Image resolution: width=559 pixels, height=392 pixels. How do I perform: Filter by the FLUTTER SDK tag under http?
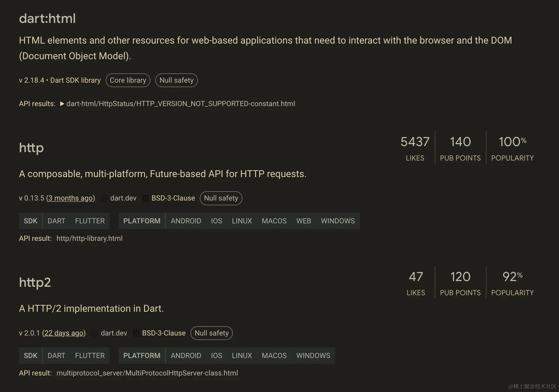click(90, 221)
